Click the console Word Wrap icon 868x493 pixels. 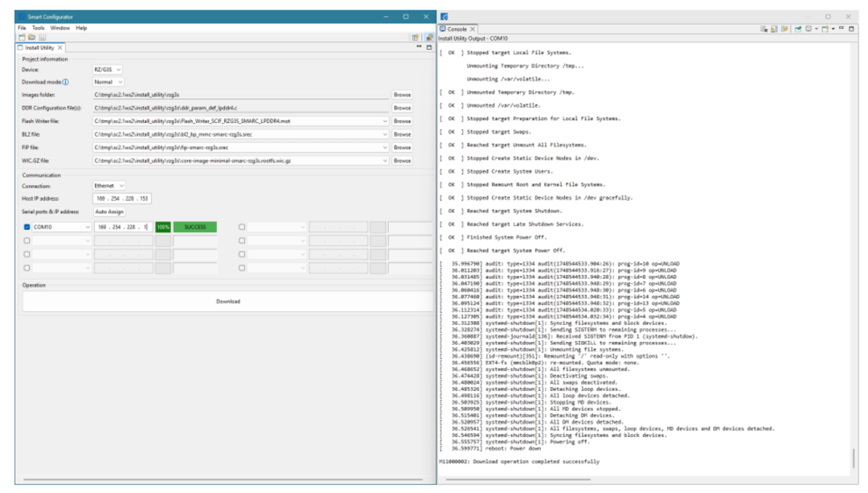click(784, 29)
